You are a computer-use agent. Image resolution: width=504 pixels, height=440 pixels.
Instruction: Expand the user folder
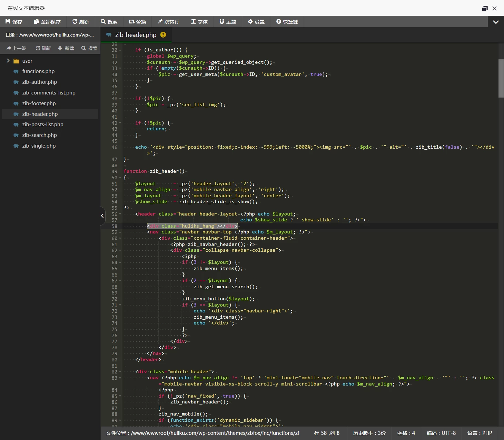coord(8,61)
